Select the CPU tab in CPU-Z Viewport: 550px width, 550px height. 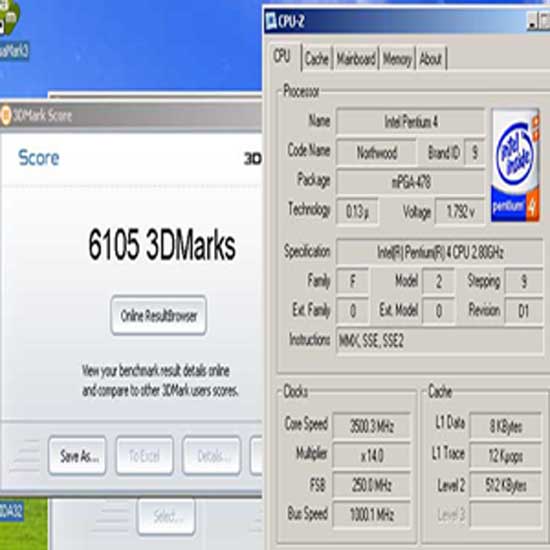[282, 56]
